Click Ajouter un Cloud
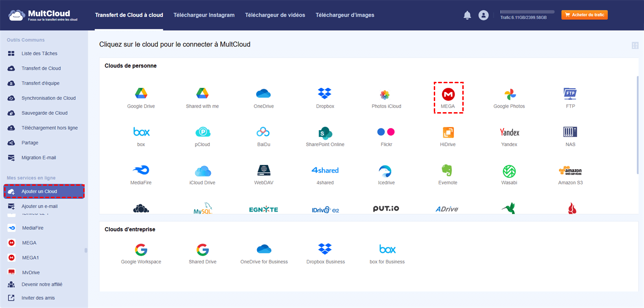The height and width of the screenshot is (308, 644). click(x=44, y=191)
